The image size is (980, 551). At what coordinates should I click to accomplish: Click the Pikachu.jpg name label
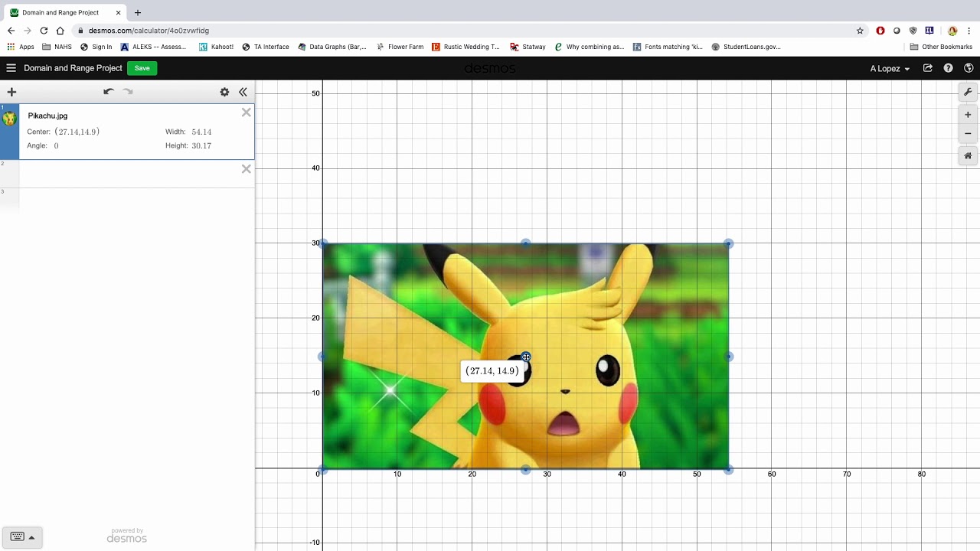tap(47, 116)
